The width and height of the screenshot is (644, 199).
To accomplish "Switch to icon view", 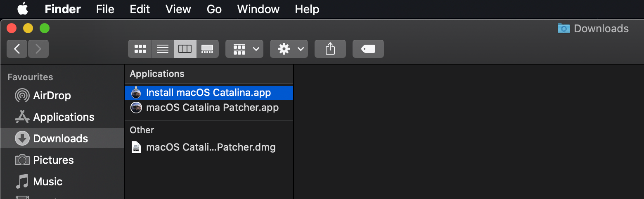I will click(140, 49).
